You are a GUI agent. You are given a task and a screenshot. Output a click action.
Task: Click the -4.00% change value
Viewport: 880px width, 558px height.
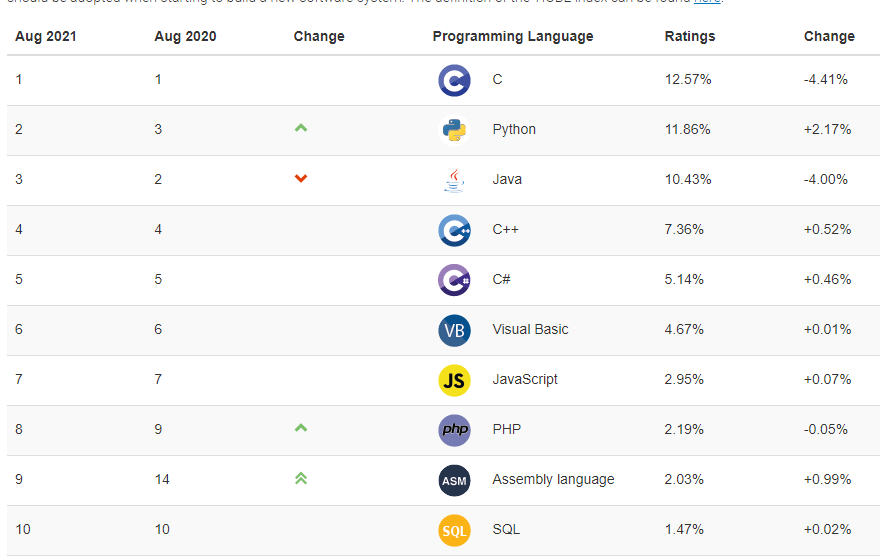coord(826,180)
